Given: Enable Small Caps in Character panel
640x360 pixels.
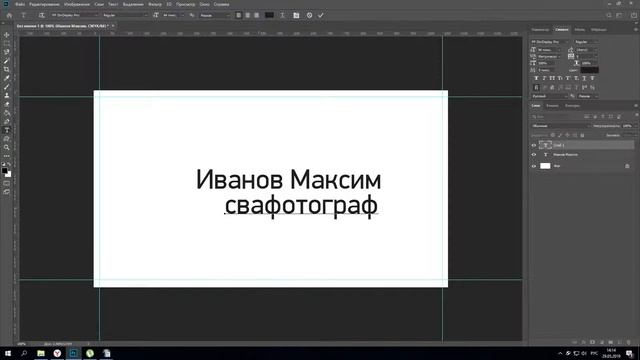Looking at the screenshot, I should coord(560,78).
